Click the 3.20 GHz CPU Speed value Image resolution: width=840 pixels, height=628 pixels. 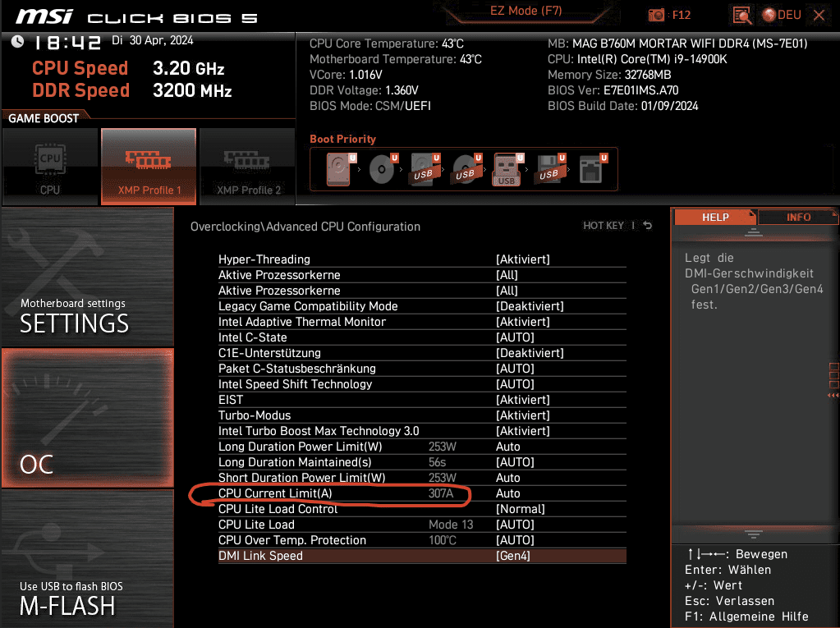tap(189, 68)
